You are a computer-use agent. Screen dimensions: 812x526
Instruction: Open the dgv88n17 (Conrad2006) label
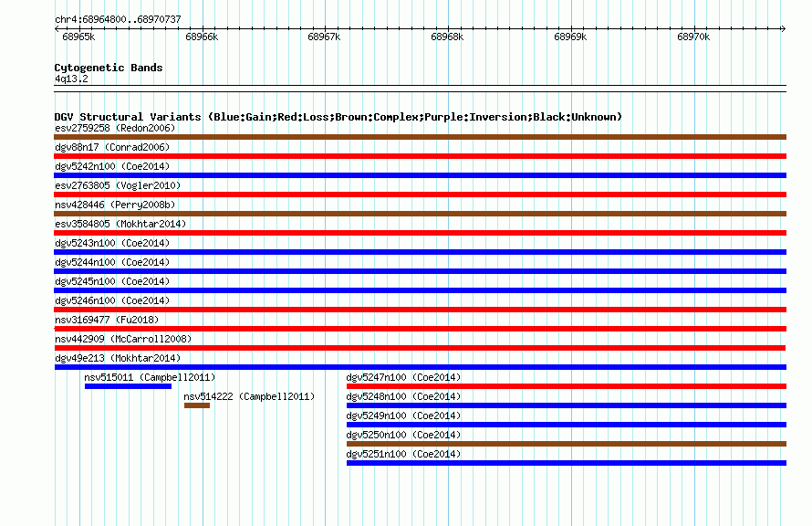click(x=112, y=147)
